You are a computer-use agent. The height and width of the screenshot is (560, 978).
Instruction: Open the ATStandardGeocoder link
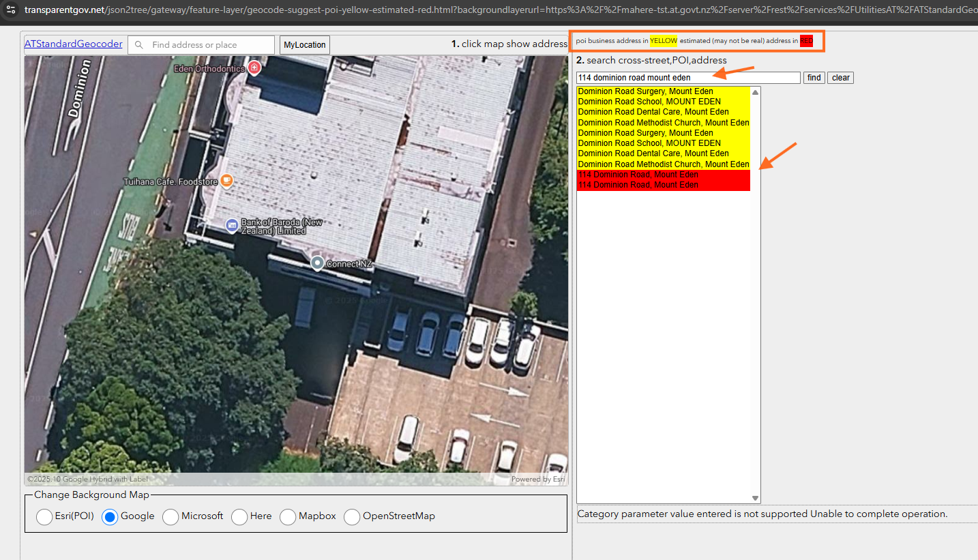pos(74,44)
